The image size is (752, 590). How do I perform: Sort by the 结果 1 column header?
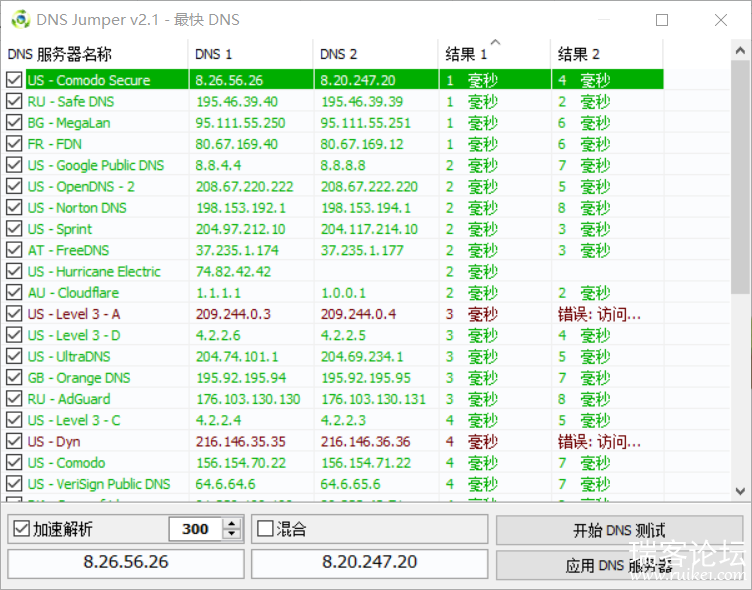click(x=495, y=54)
